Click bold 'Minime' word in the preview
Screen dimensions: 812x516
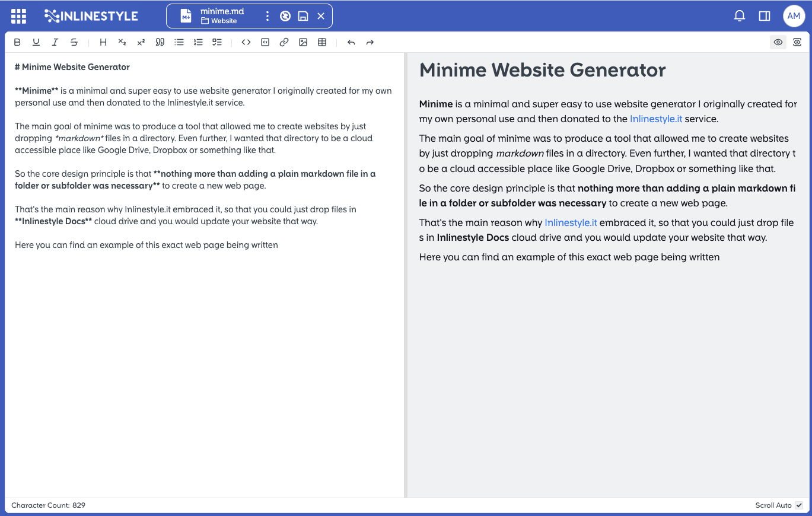436,104
